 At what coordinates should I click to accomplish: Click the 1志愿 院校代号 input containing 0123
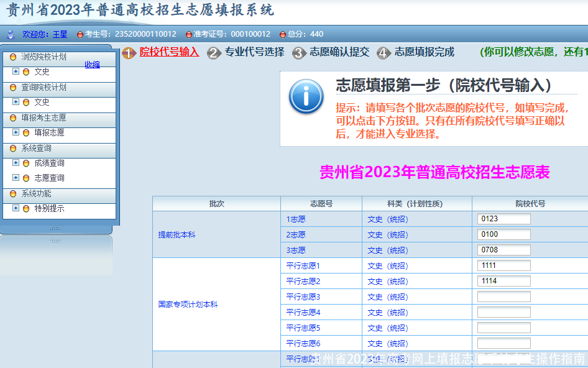click(503, 219)
